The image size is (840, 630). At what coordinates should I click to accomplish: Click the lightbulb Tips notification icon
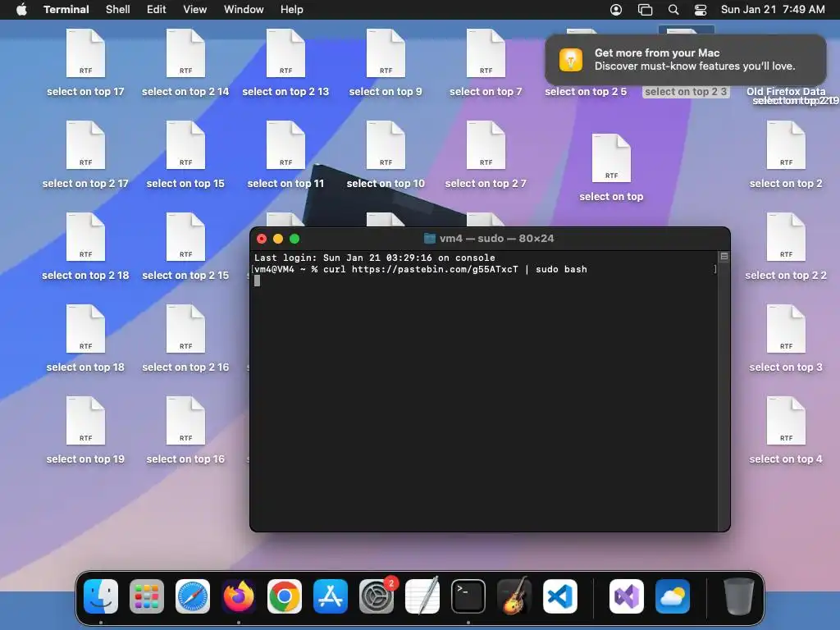(571, 59)
